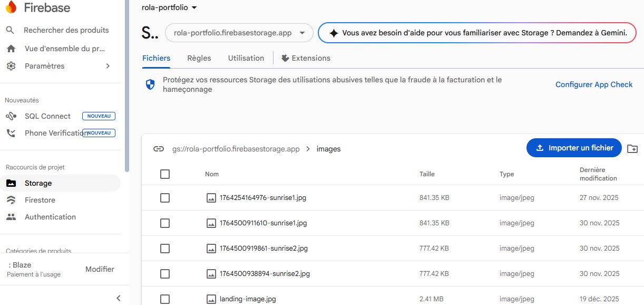Screen dimensions: 644x305
Task: Open the rola-portfolio project dropdown
Action: [x=169, y=7]
